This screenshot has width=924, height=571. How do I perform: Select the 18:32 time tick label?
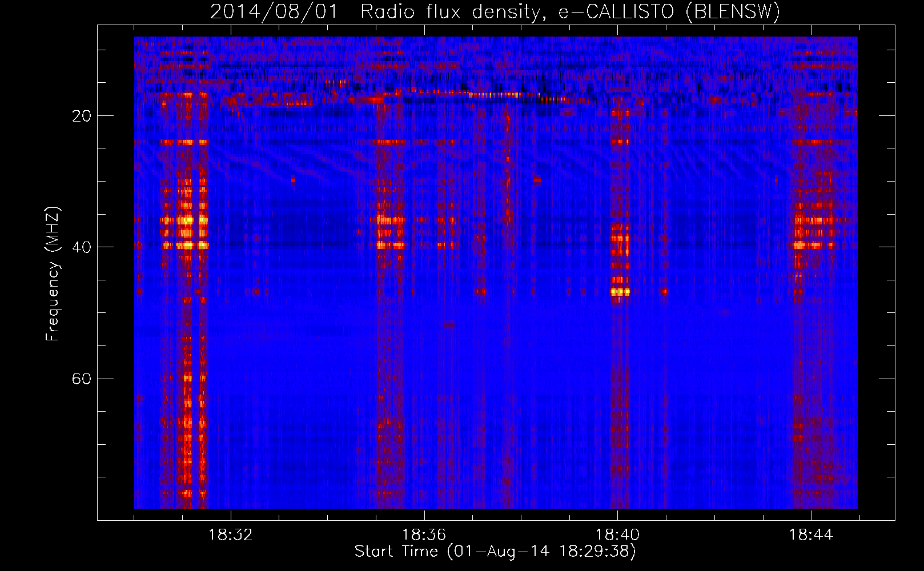point(230,535)
